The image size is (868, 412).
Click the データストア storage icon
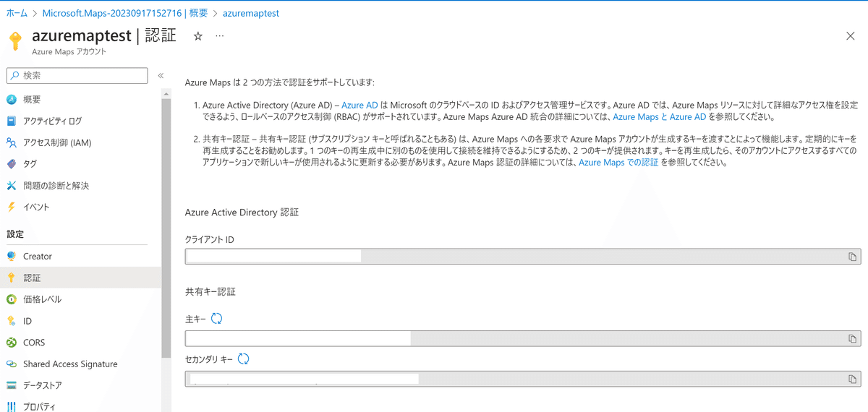(x=11, y=385)
